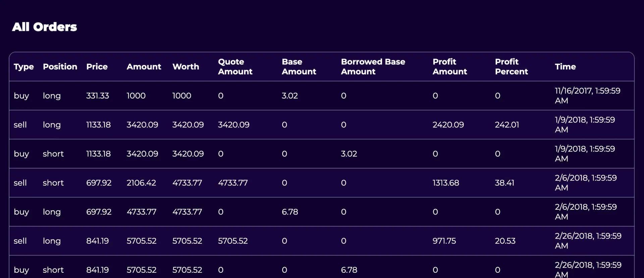This screenshot has width=644, height=278.
Task: Select Base Amount 3.02 in the 11/16/2017 row
Action: pyautogui.click(x=290, y=96)
